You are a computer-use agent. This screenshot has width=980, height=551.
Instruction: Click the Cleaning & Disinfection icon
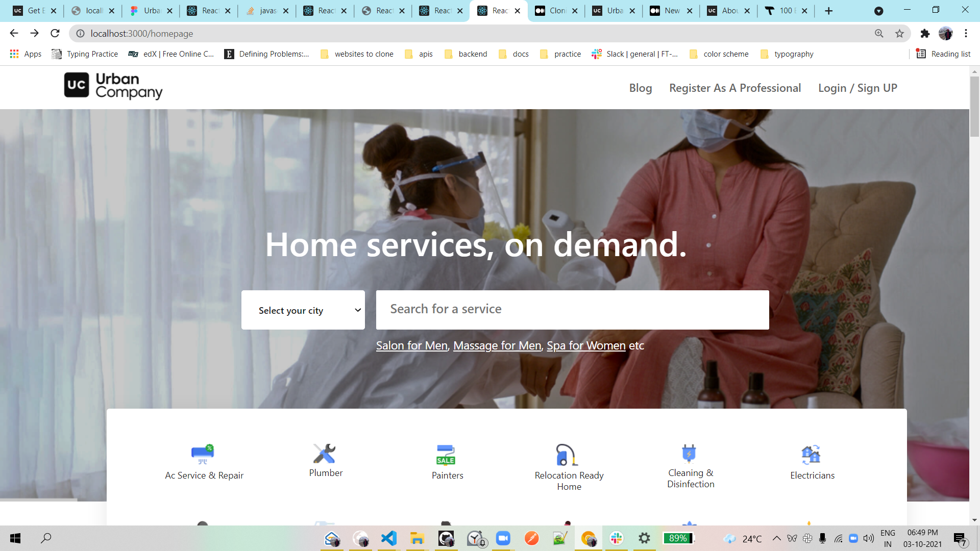click(x=689, y=453)
